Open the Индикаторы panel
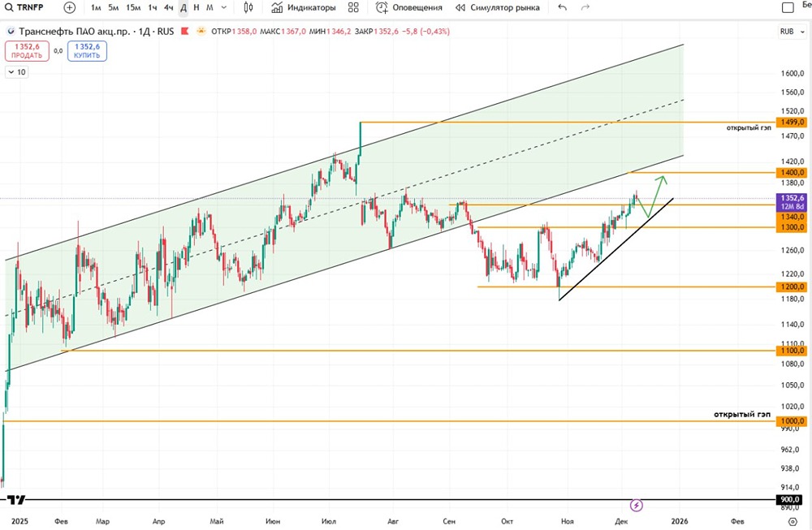The height and width of the screenshot is (530, 812). pos(304,8)
